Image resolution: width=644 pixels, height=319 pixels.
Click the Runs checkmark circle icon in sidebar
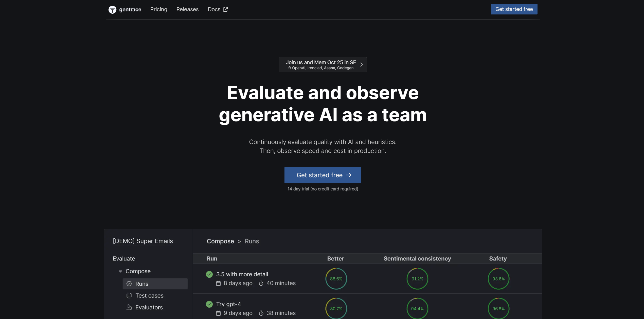pyautogui.click(x=129, y=283)
